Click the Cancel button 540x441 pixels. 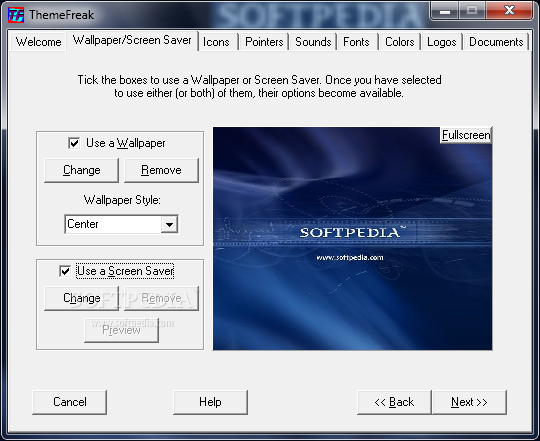70,402
